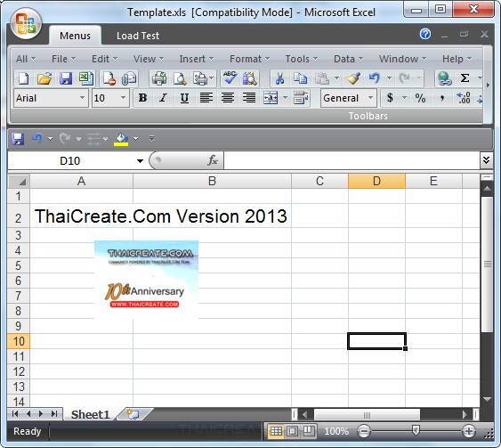Click the formula bar input
The height and width of the screenshot is (448, 501).
(352, 160)
